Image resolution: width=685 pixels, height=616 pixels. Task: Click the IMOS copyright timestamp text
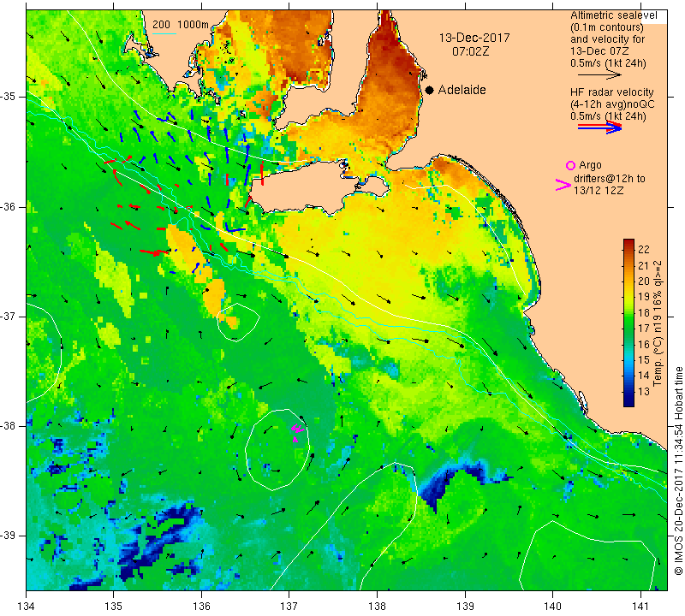pos(678,471)
